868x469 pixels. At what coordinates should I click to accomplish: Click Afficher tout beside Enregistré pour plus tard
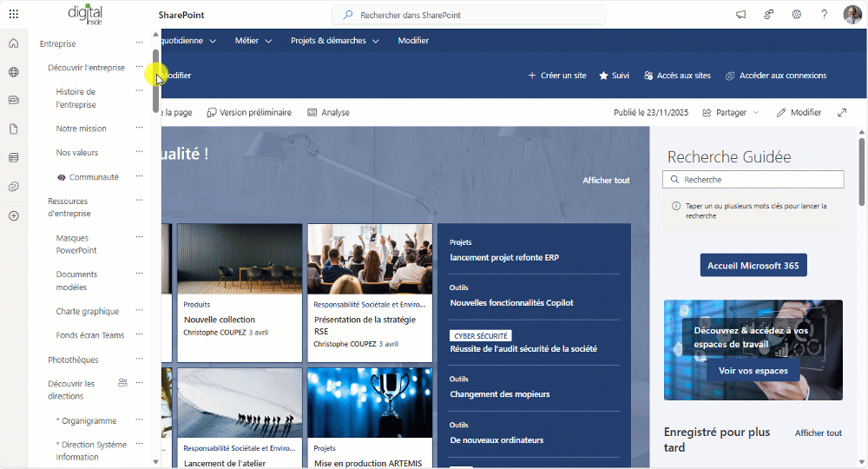pos(819,433)
